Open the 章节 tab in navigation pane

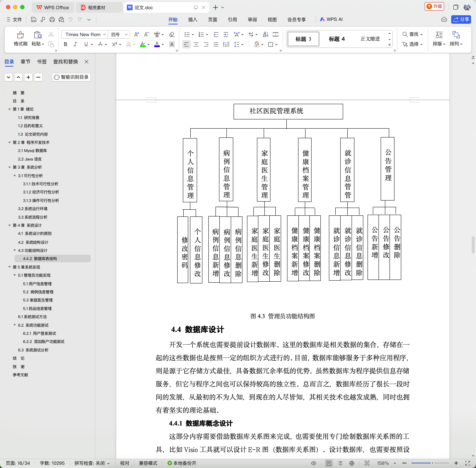coord(26,62)
